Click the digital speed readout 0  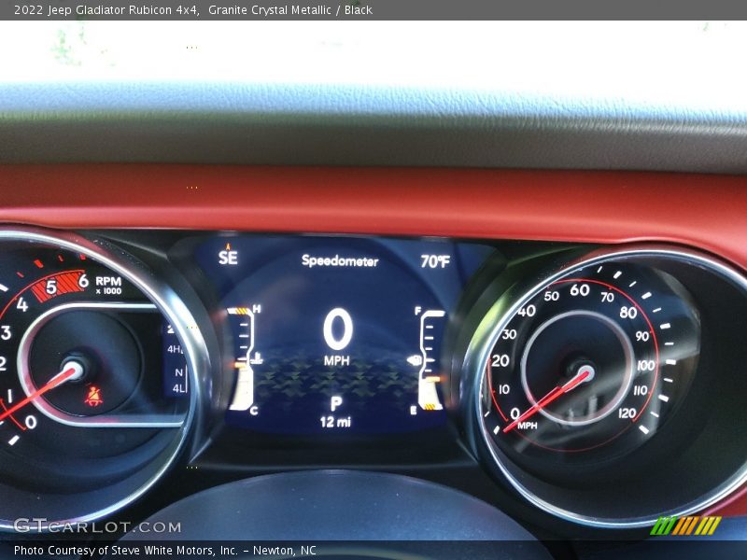(x=338, y=329)
